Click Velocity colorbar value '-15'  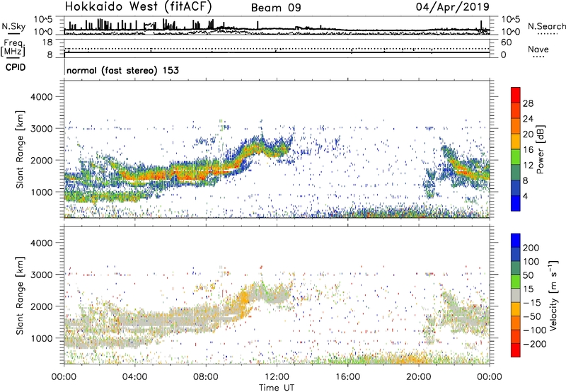[x=532, y=302]
